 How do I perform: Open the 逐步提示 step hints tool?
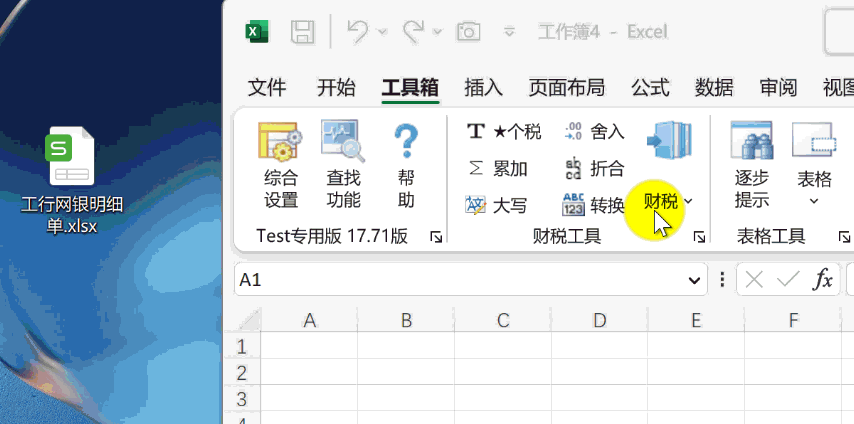(751, 165)
